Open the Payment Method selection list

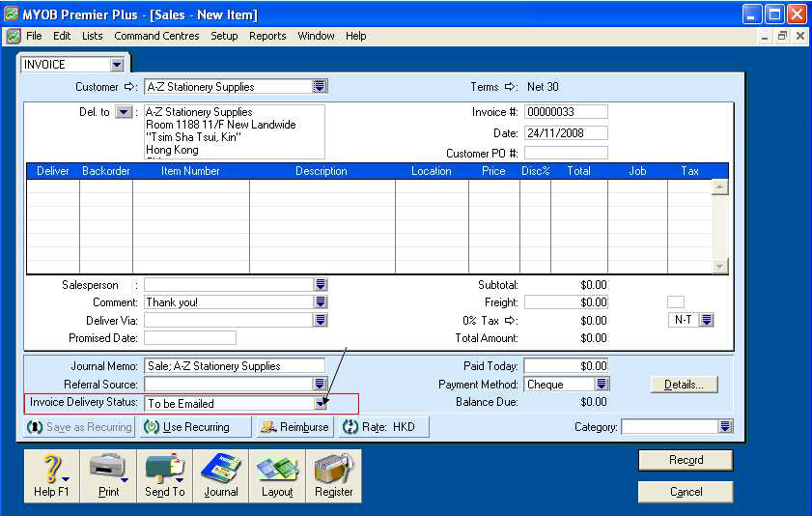pos(602,384)
